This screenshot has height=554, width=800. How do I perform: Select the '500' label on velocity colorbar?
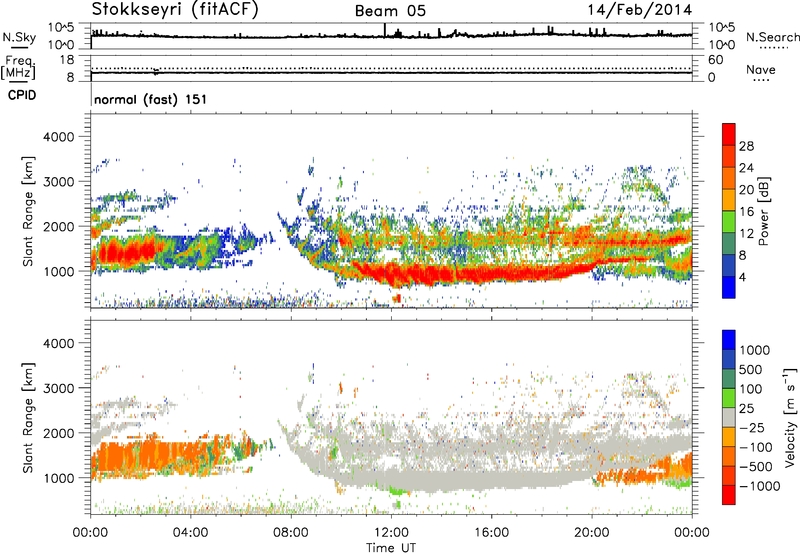(x=751, y=370)
